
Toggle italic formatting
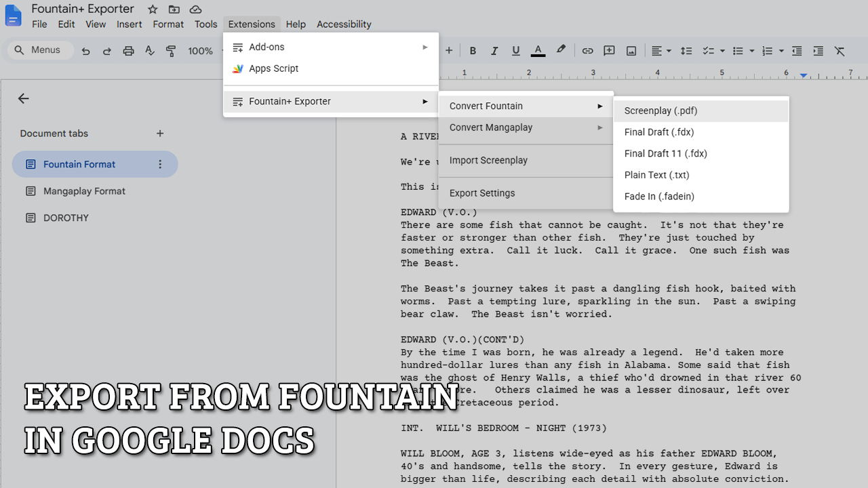click(494, 51)
